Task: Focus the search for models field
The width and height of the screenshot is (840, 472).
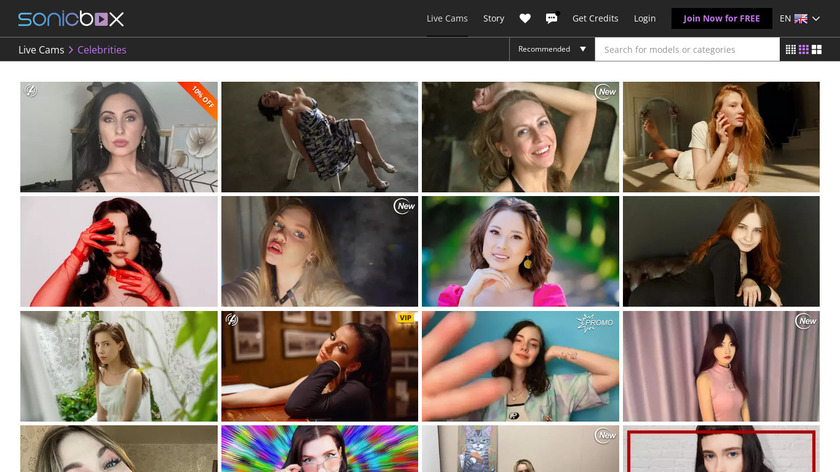Action: [x=687, y=49]
